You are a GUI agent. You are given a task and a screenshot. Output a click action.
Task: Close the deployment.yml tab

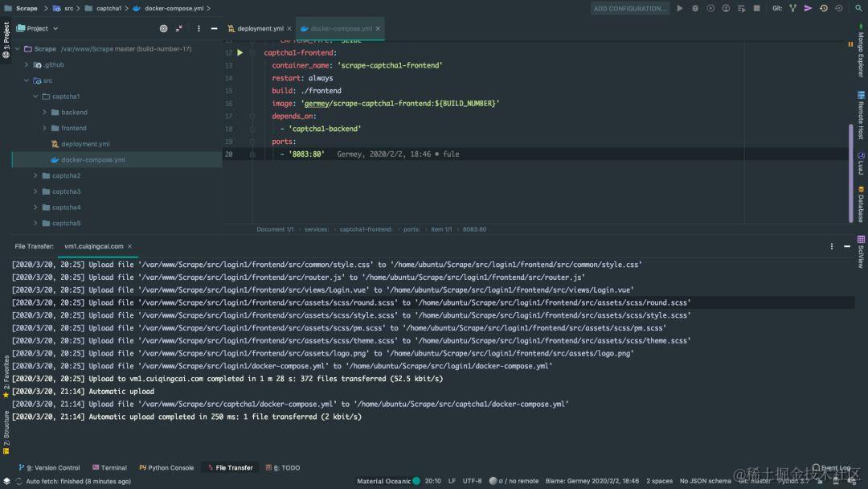point(289,28)
